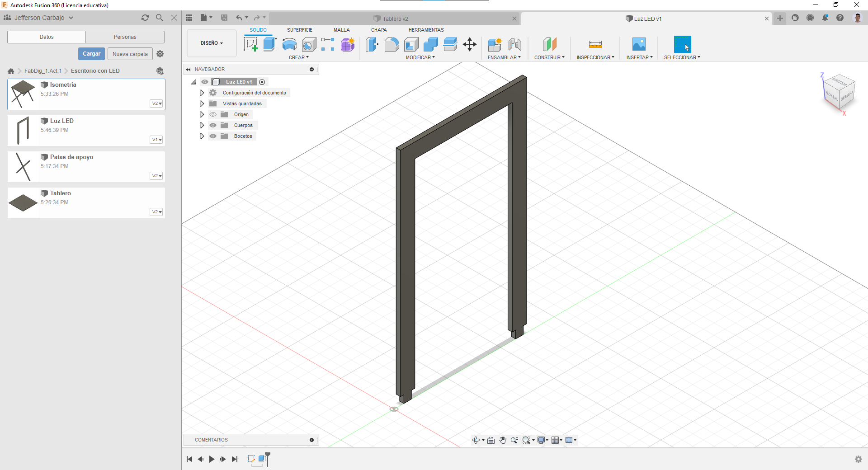
Task: Expand the Bocetos folder
Action: pos(202,136)
